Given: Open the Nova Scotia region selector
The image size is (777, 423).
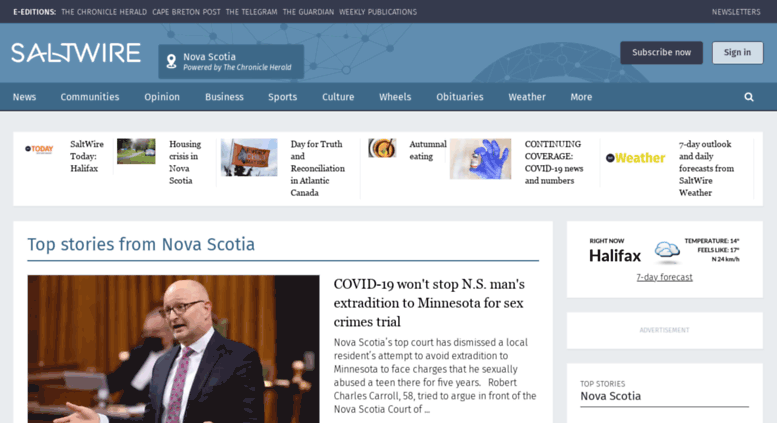Looking at the screenshot, I should [x=231, y=62].
